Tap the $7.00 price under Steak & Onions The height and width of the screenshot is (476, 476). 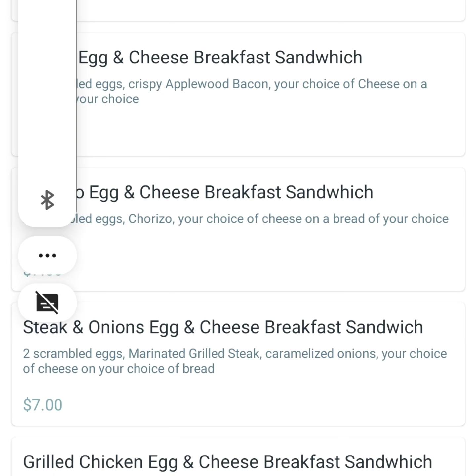point(43,405)
